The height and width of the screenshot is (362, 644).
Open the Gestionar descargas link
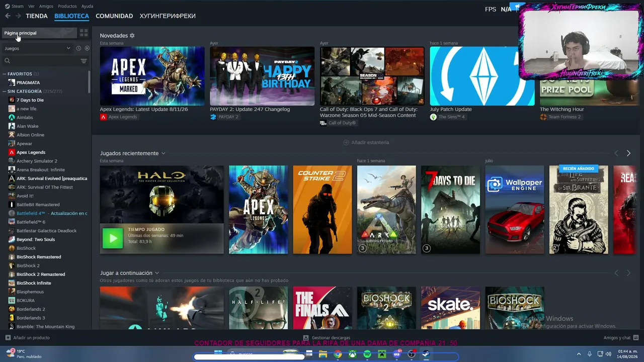tap(331, 338)
